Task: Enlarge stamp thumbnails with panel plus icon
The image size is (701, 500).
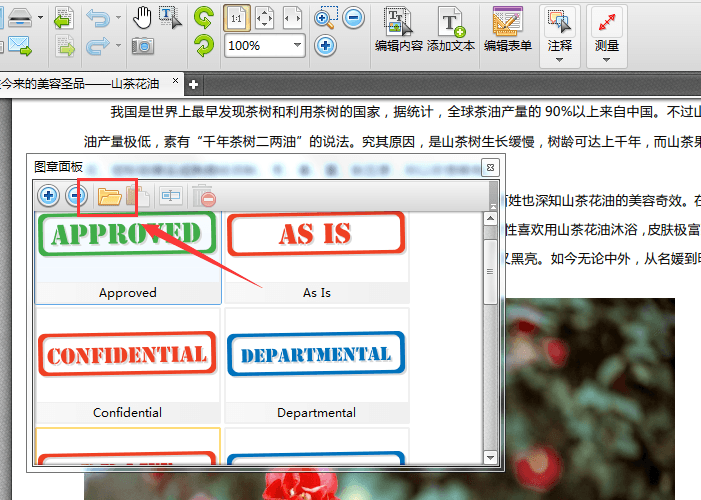Action: (48, 195)
